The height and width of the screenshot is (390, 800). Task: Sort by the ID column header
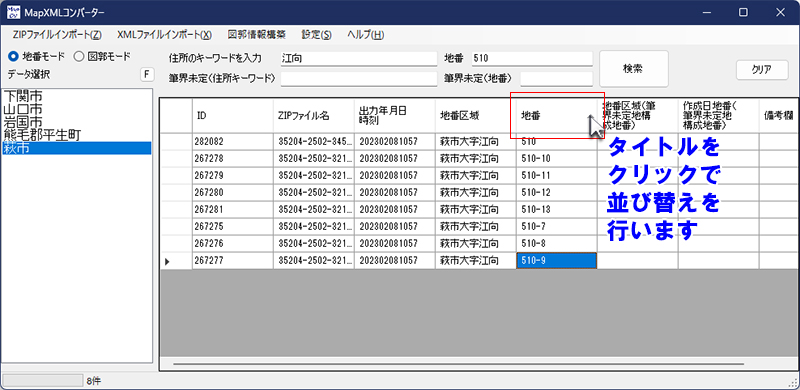click(x=233, y=116)
